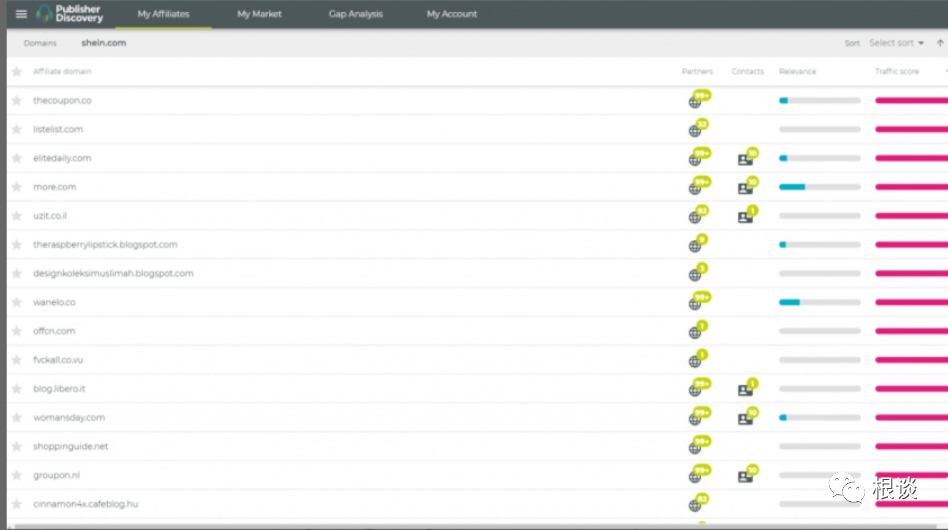Click the Affiliate domain column header

pyautogui.click(x=62, y=71)
